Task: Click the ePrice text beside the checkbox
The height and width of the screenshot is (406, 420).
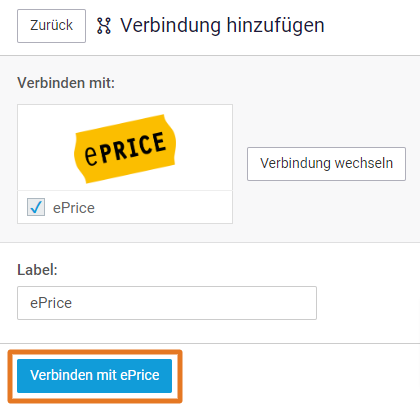Action: (x=74, y=208)
